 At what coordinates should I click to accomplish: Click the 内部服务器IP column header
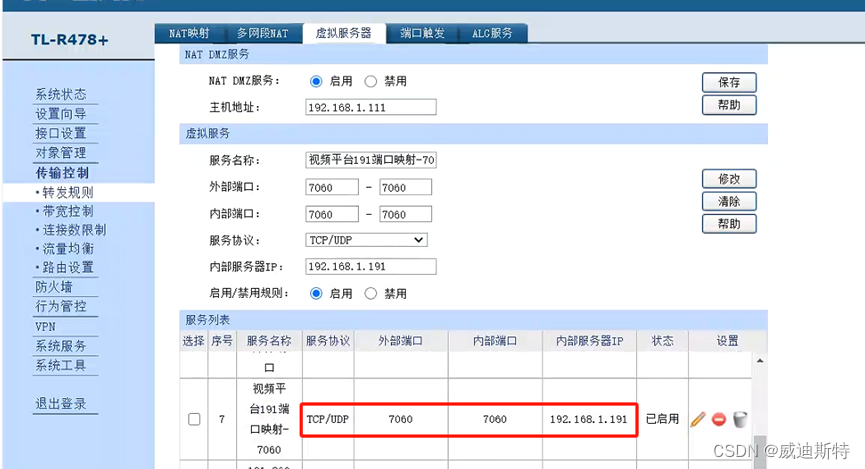click(589, 341)
